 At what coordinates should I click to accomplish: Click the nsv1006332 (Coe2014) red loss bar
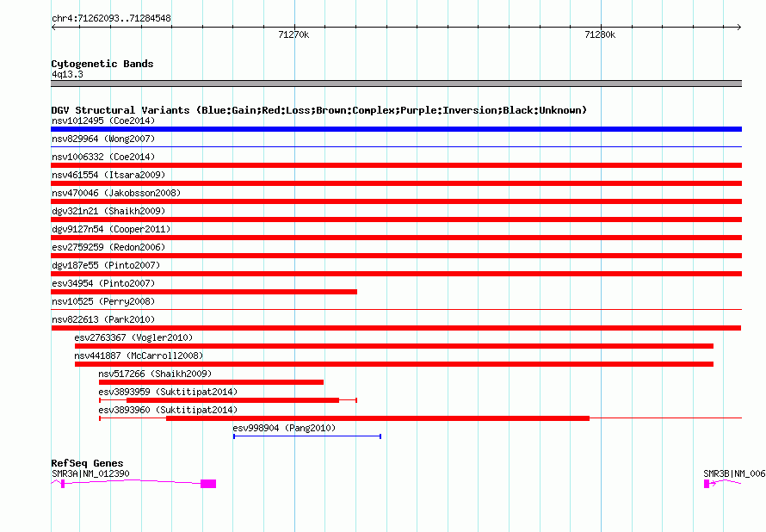(396, 165)
